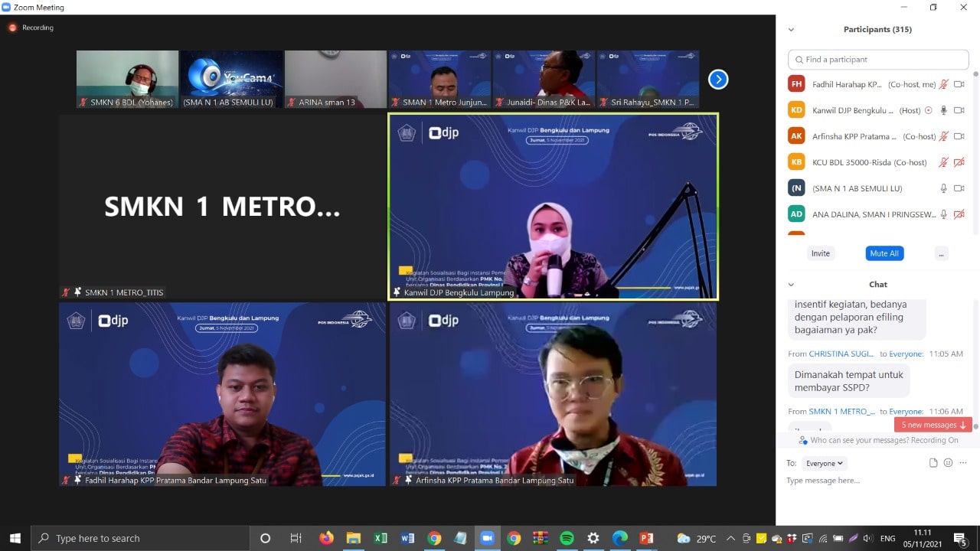Toggle video for KCU BDL 35000-Risda

click(959, 162)
